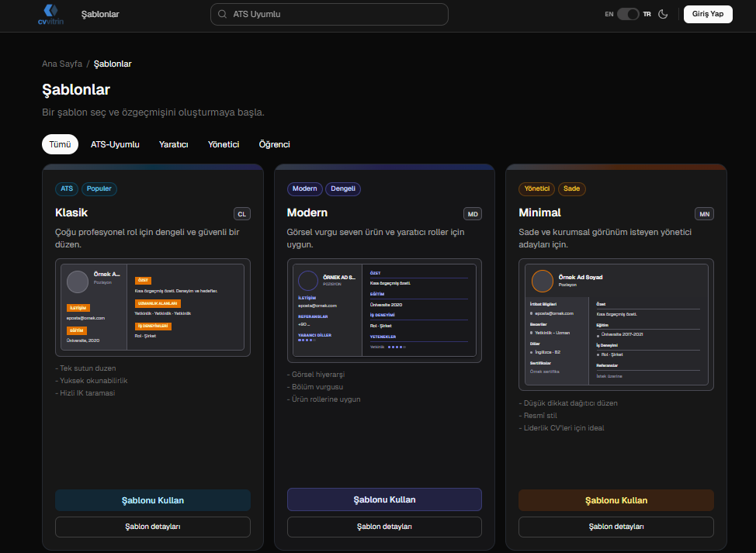Click 'Yuksek okunabilirlik' feature text
The width and height of the screenshot is (756, 553).
pyautogui.click(x=92, y=381)
